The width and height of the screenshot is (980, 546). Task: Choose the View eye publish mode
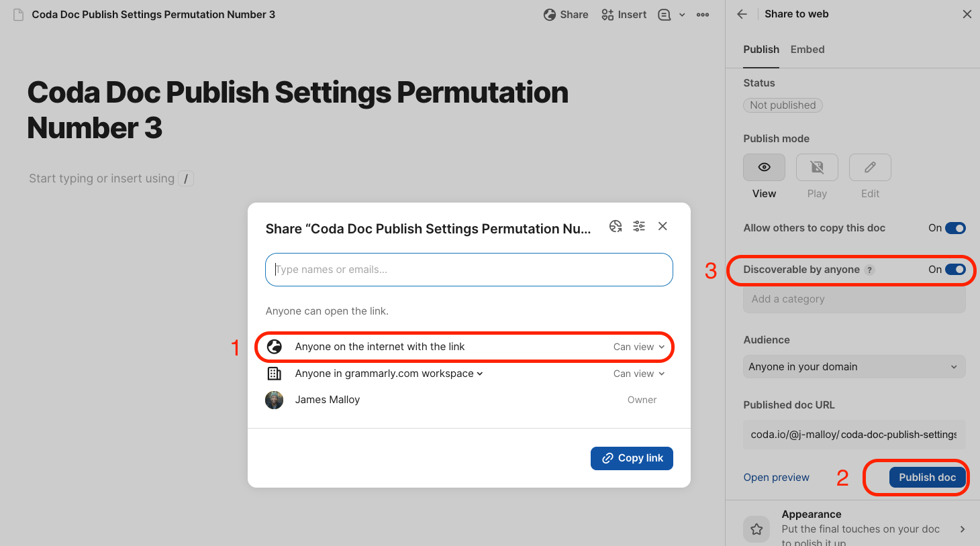pos(764,167)
